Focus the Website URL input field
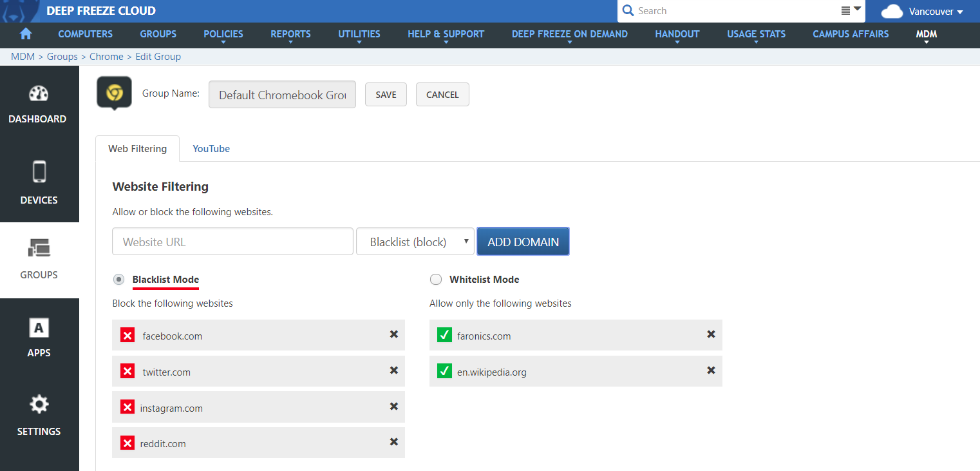 click(232, 242)
